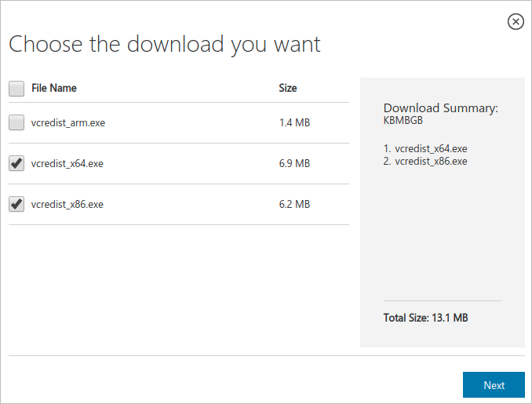Viewport: 532px width, 404px height.
Task: Click the "Choose the download you want" title
Action: (165, 44)
